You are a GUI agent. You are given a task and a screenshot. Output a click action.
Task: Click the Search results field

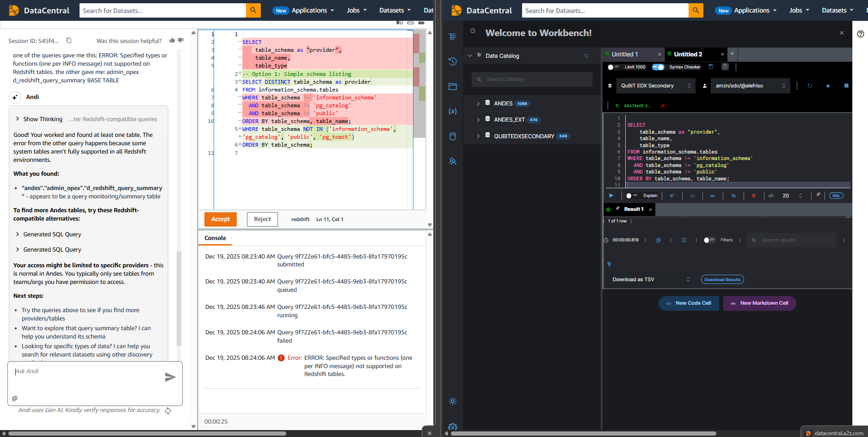(x=791, y=240)
